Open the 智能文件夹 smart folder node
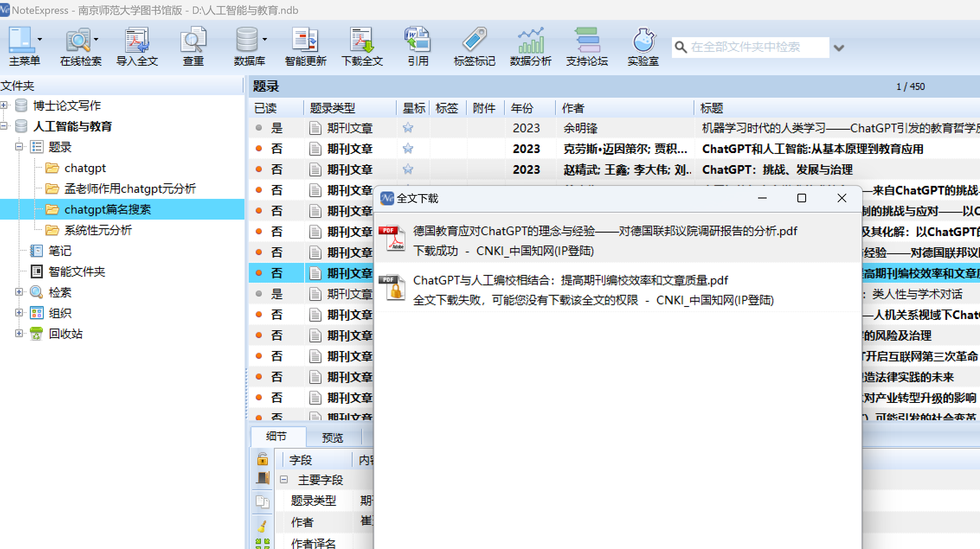Image resolution: width=980 pixels, height=549 pixels. point(77,271)
